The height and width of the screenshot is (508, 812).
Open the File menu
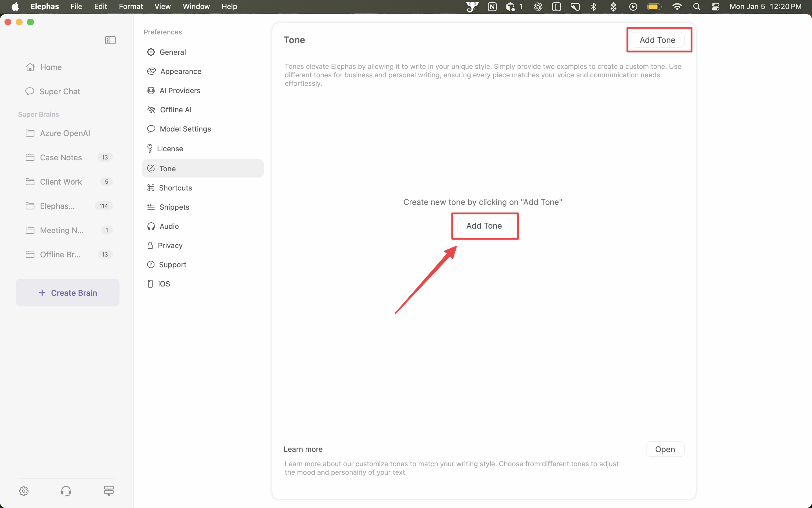[76, 6]
